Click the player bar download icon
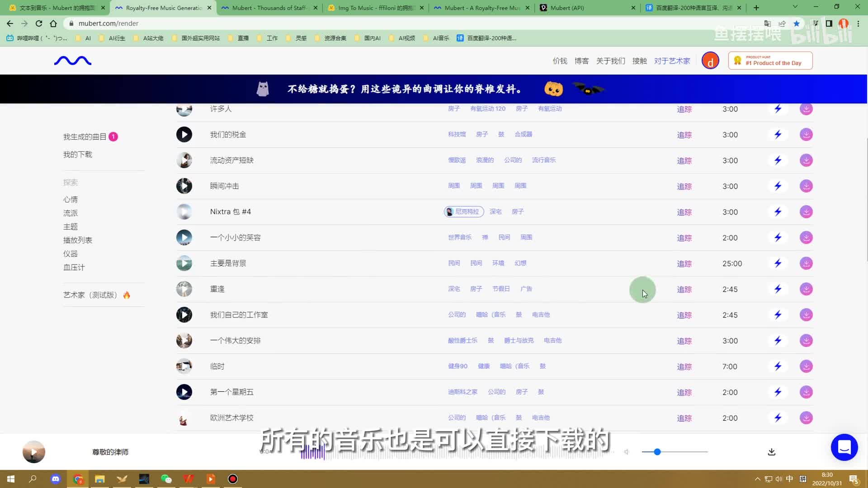 pos(772,452)
